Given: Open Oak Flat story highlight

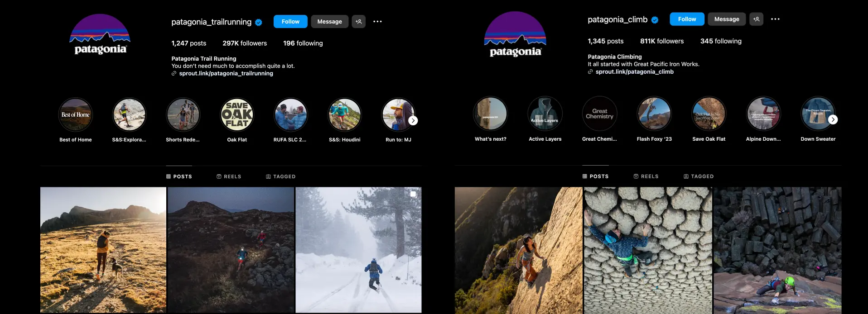Looking at the screenshot, I should point(237,114).
